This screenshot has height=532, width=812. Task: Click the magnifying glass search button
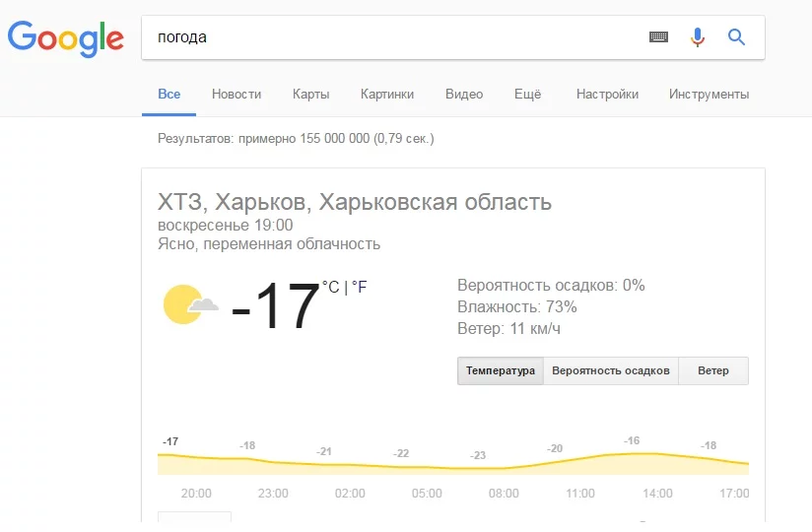(x=736, y=37)
